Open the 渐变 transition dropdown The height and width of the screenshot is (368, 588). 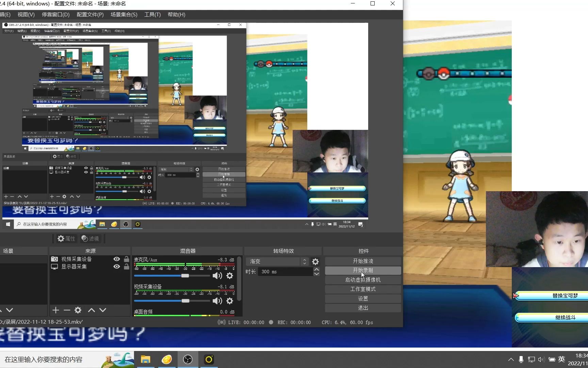point(277,261)
